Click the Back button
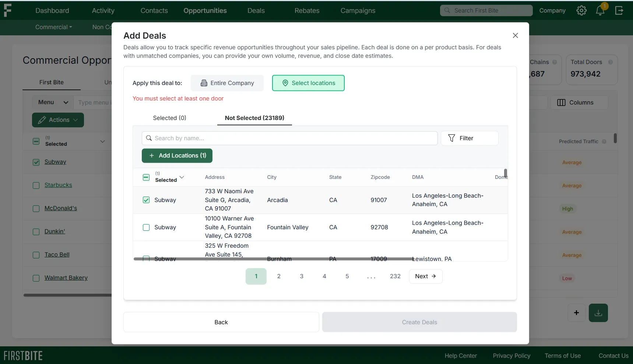 (221, 322)
